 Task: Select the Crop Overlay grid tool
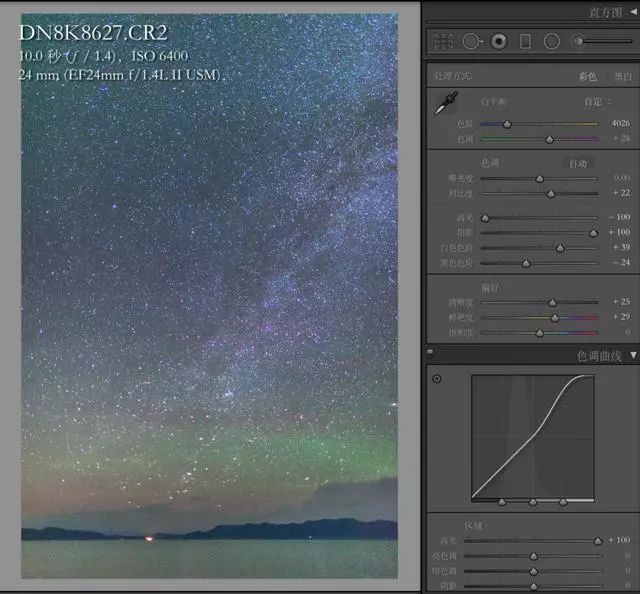(x=444, y=42)
